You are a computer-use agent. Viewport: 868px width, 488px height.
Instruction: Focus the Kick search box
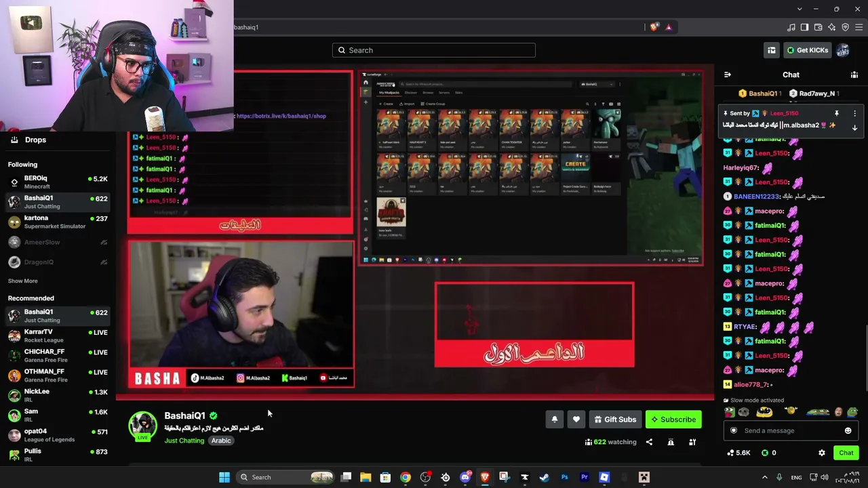pyautogui.click(x=434, y=50)
